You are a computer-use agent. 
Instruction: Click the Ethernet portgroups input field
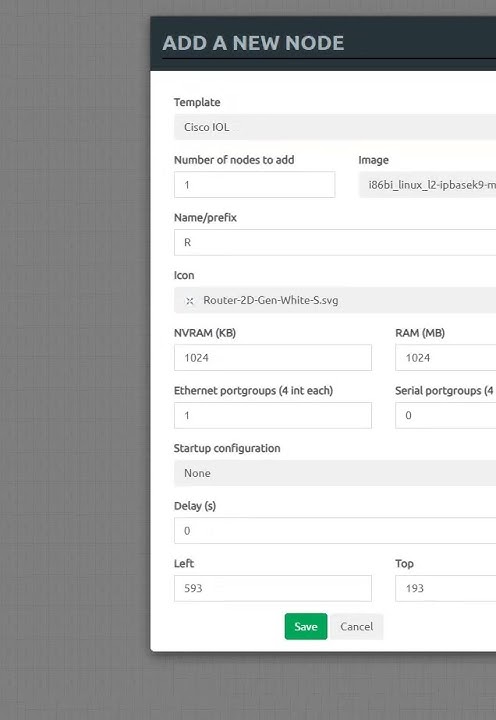[273, 416]
